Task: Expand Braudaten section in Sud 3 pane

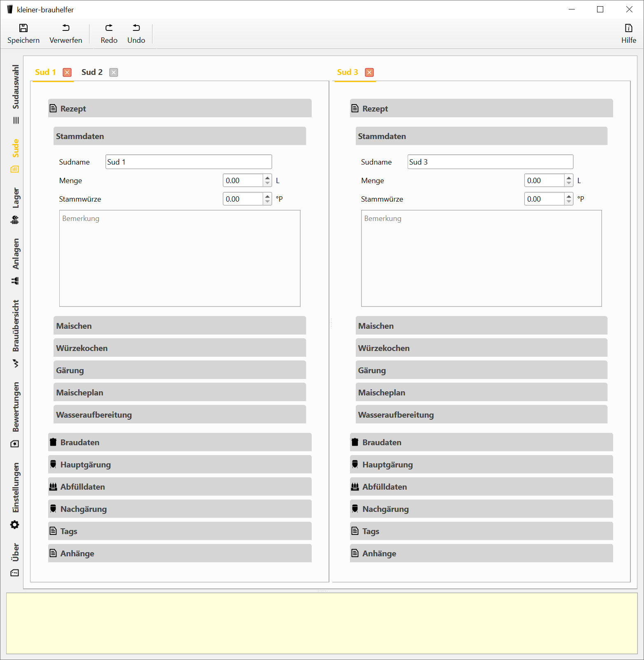Action: [481, 442]
